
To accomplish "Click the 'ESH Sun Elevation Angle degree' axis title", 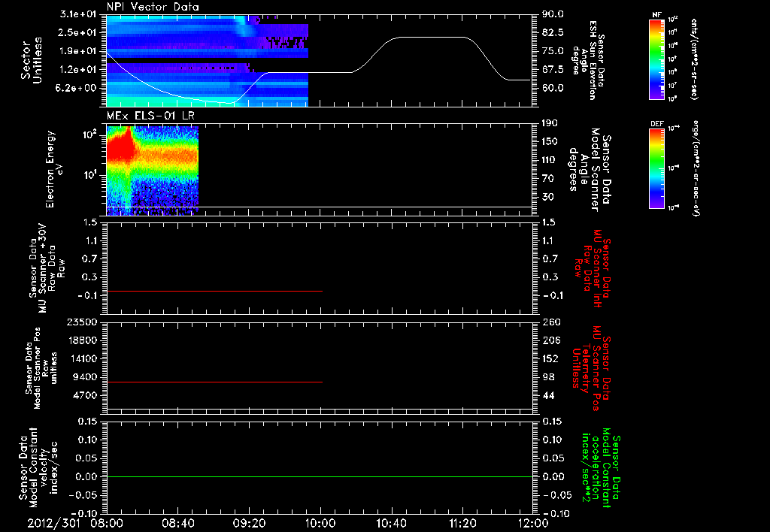I will pos(589,60).
